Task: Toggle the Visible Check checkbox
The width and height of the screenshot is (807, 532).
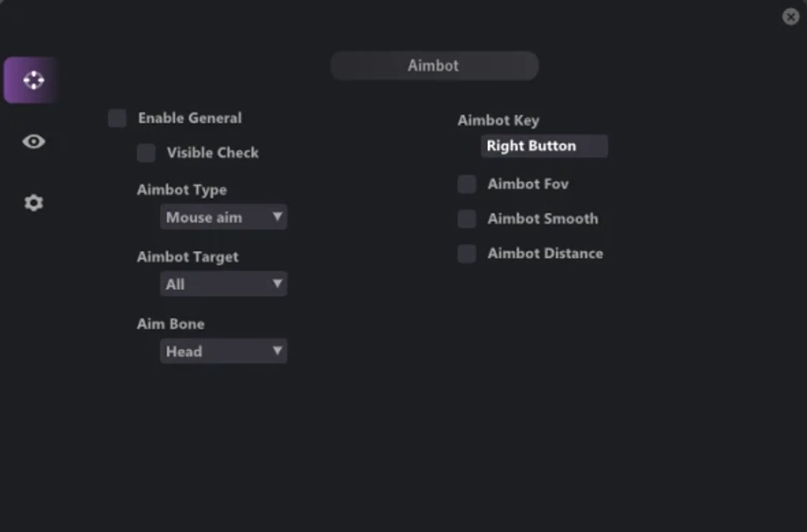Action: 146,153
